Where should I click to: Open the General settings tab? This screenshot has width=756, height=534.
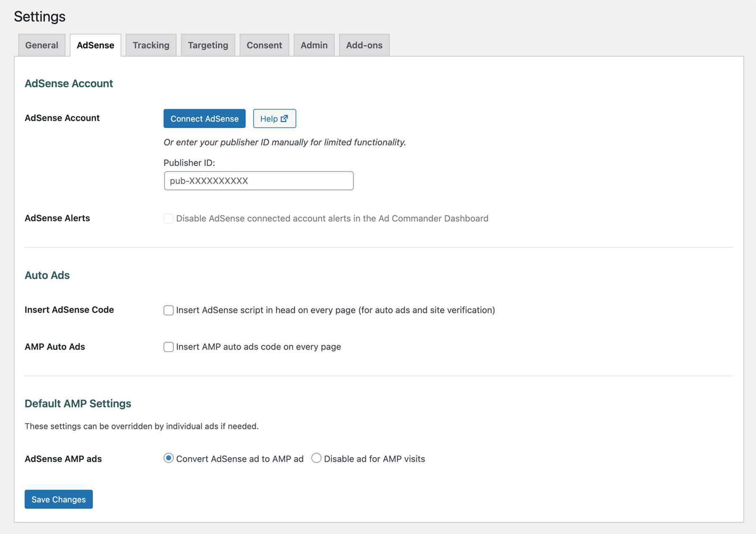[42, 45]
